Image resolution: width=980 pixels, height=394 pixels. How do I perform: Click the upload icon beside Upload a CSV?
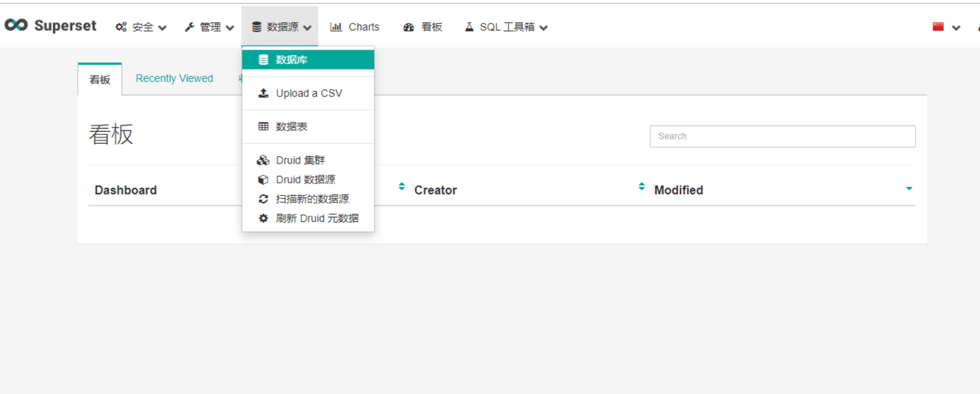pos(263,93)
